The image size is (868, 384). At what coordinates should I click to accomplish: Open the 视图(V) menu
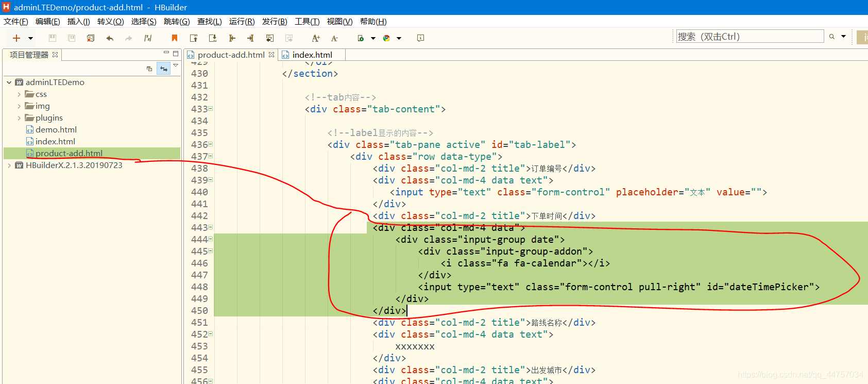[340, 22]
